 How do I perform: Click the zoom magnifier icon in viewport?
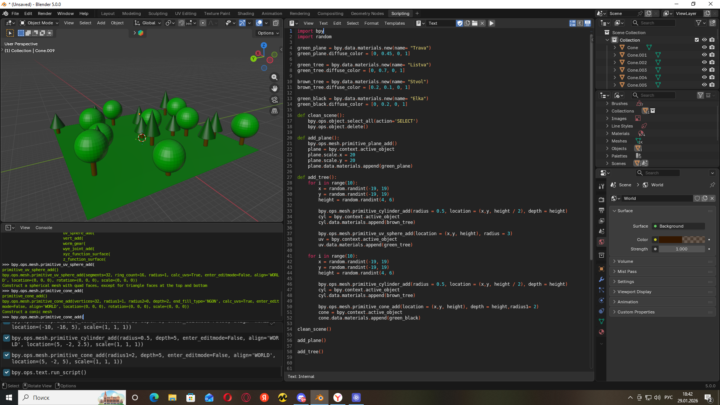[x=275, y=76]
